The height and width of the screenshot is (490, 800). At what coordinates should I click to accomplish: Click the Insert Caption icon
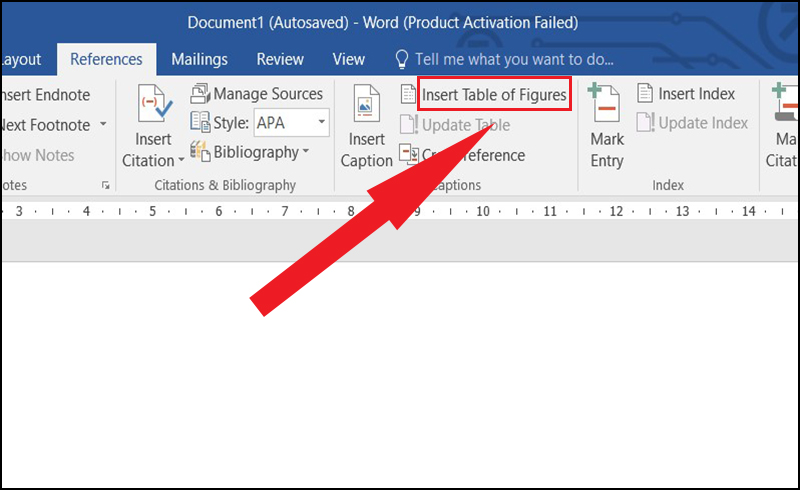[x=366, y=104]
